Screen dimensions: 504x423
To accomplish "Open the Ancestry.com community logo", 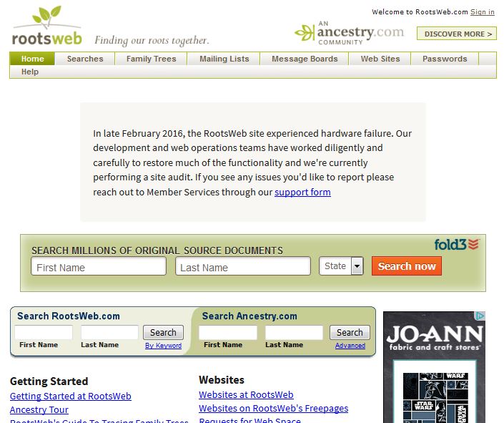I will 350,33.
